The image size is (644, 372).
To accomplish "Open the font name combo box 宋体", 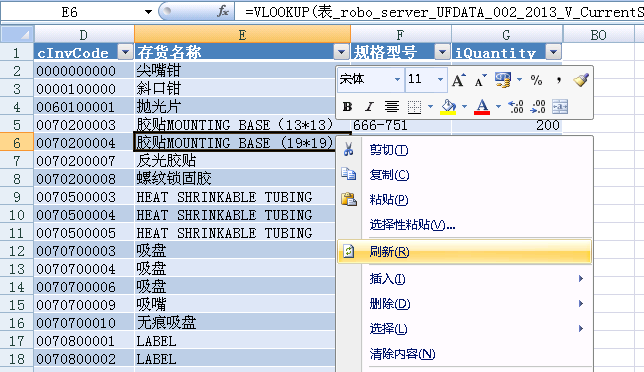I will (x=370, y=79).
